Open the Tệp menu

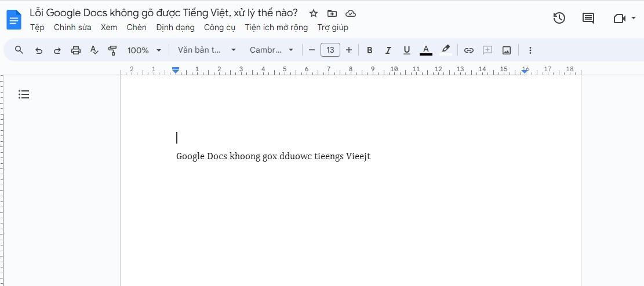coord(37,27)
